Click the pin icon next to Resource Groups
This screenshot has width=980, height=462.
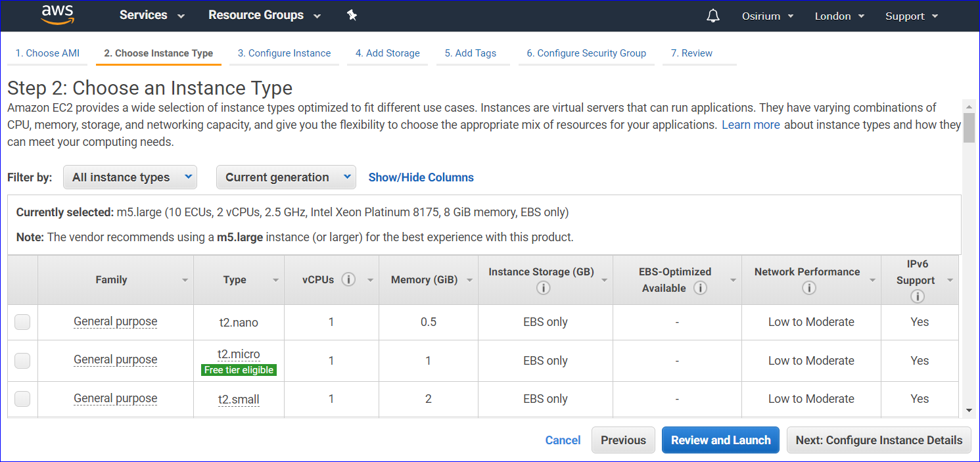pos(352,14)
